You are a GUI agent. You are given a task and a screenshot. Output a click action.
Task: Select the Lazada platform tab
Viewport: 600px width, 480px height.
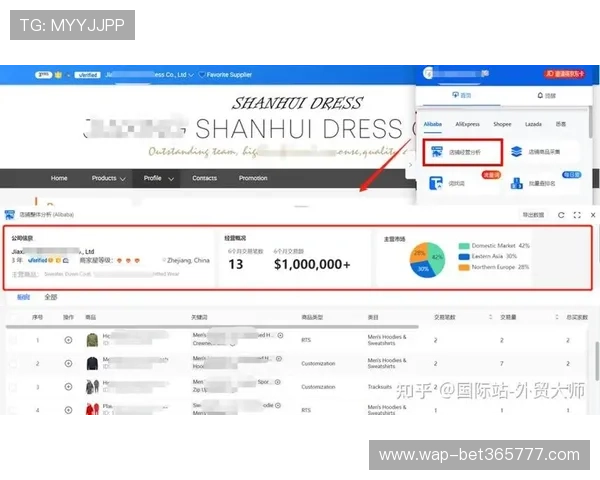coord(534,124)
